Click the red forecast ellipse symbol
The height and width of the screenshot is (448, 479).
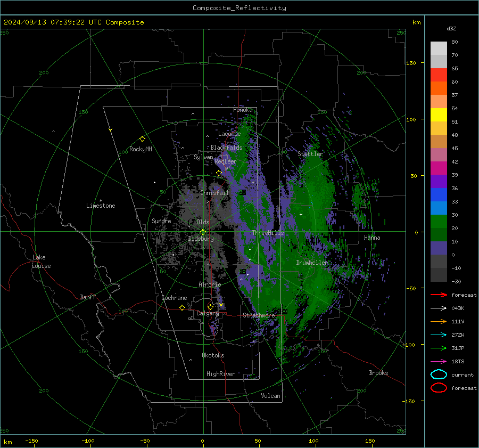coord(439,388)
